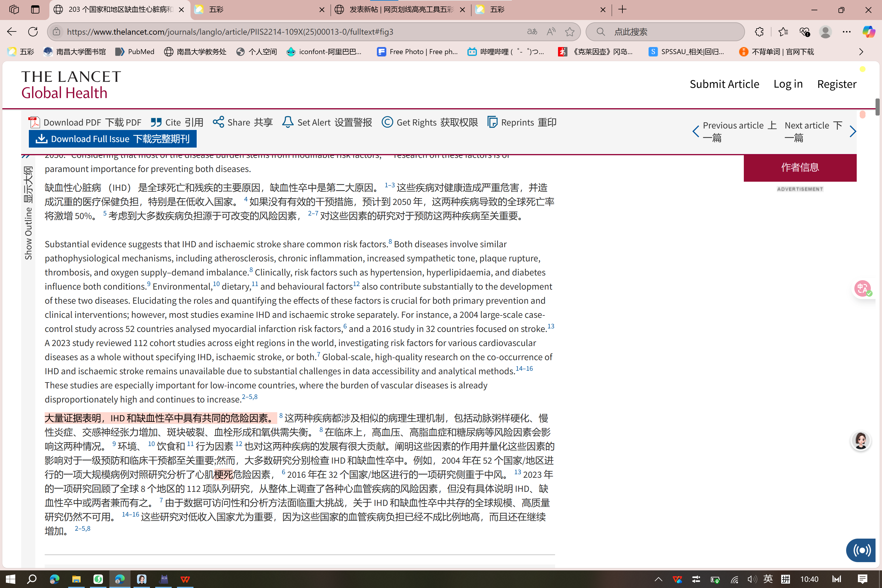Click the Cite quotation icon
Viewport: 882px width, 588px height.
156,122
